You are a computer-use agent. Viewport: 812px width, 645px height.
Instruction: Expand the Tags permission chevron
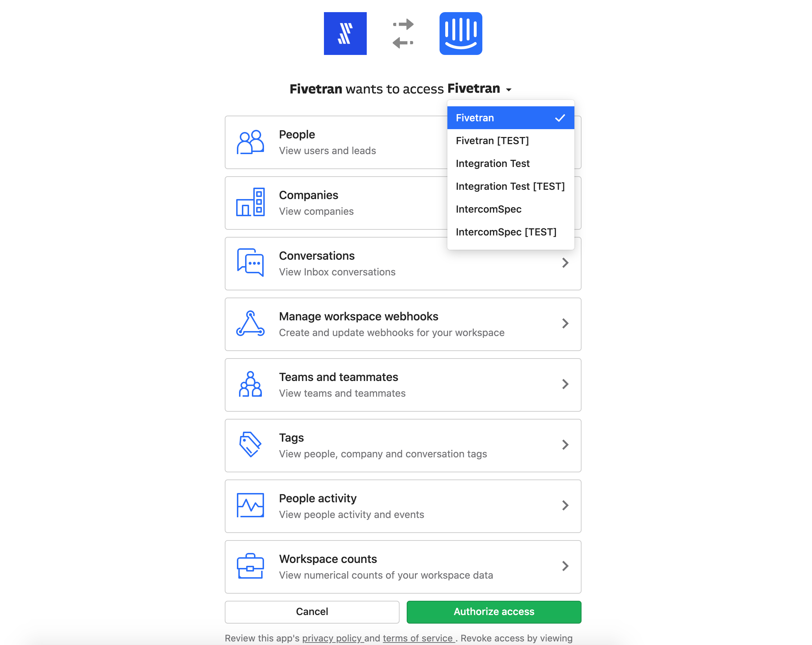(565, 445)
